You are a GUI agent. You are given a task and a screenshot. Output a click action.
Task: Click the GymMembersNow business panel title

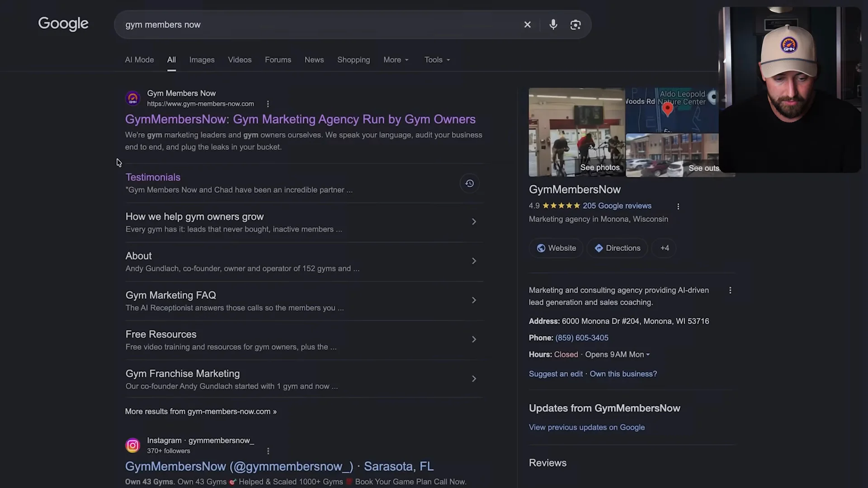[x=575, y=190]
